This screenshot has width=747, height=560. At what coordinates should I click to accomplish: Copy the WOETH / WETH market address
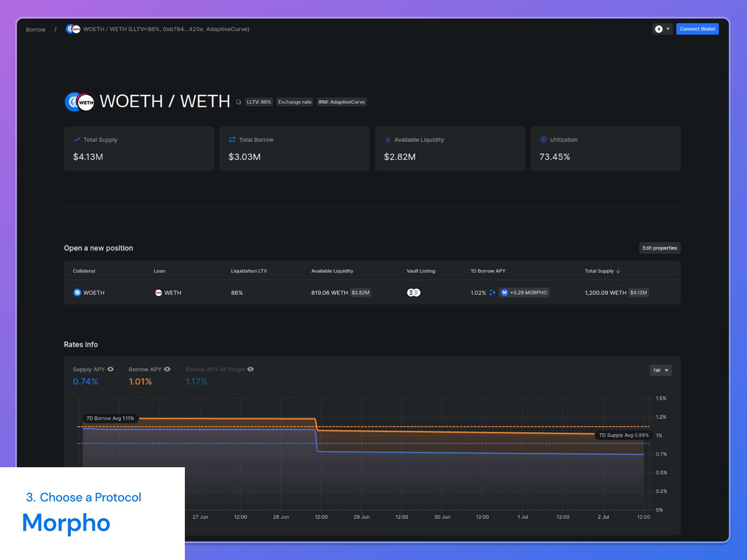(x=238, y=102)
